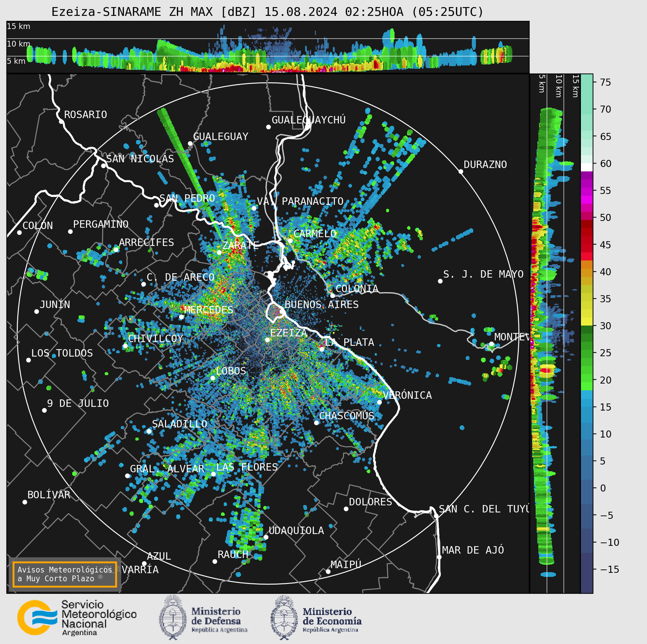Viewport: 647px width, 644px height.
Task: Click the 45 tick label on the colorbar
Action: [x=605, y=245]
